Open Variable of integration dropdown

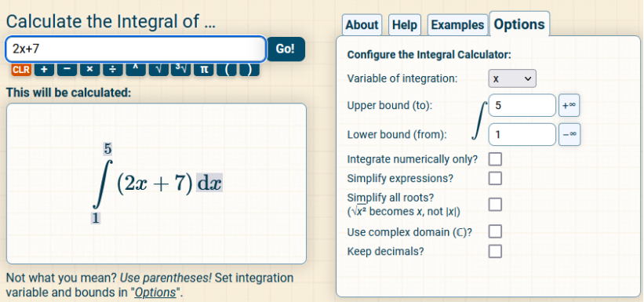(x=512, y=78)
